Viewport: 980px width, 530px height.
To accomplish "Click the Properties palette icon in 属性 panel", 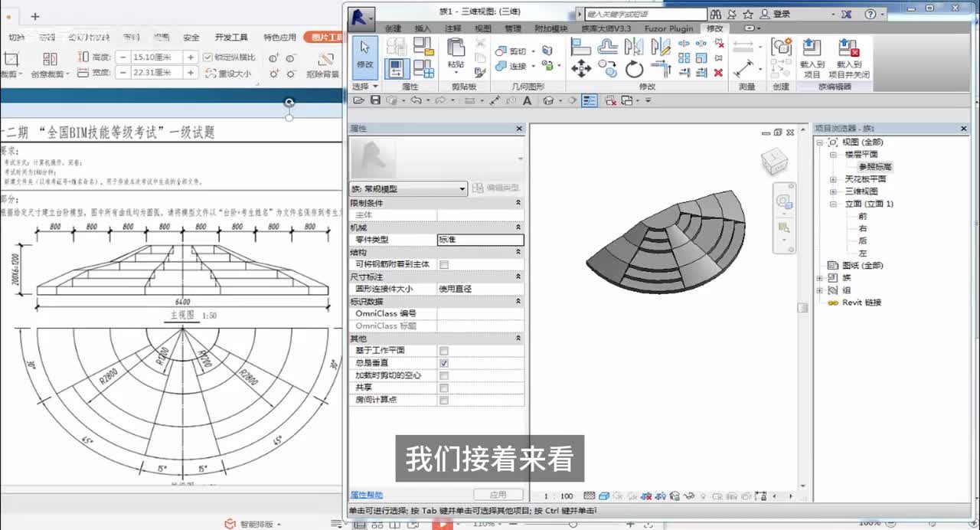I will point(397,68).
